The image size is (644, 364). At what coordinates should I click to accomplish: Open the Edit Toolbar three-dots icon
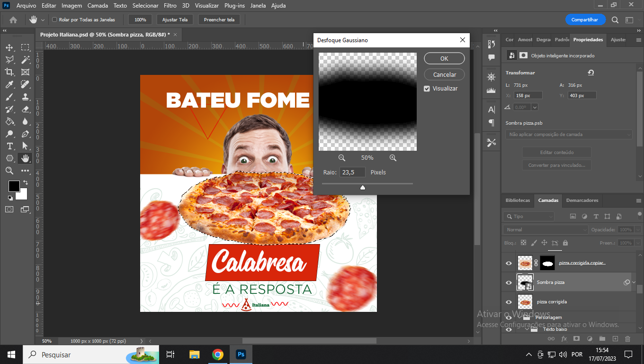click(x=25, y=171)
